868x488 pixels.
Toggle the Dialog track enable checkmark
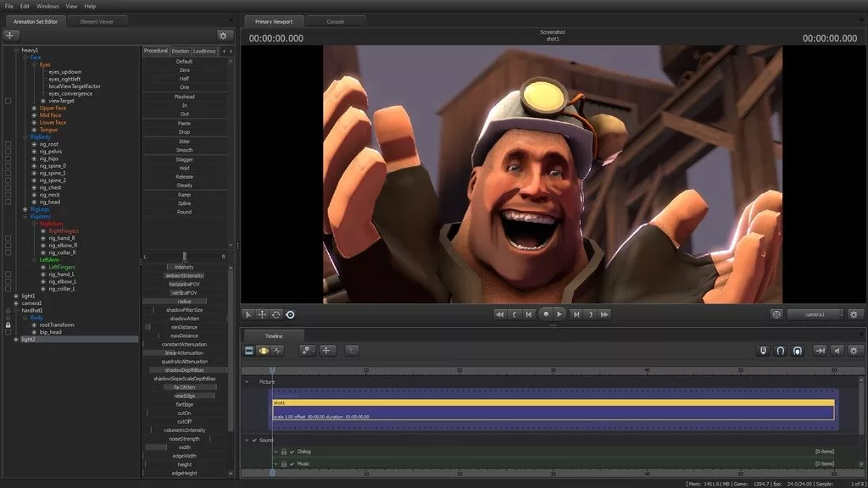pos(292,452)
